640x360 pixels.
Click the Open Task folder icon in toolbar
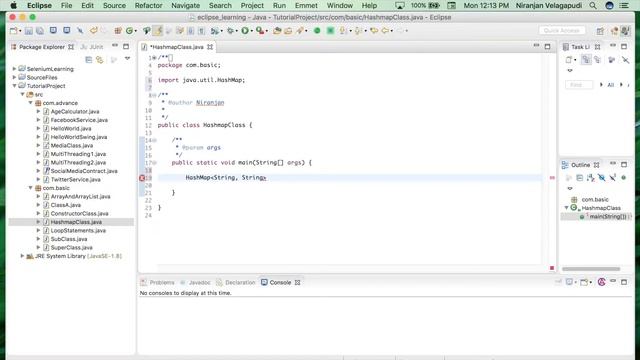288,31
